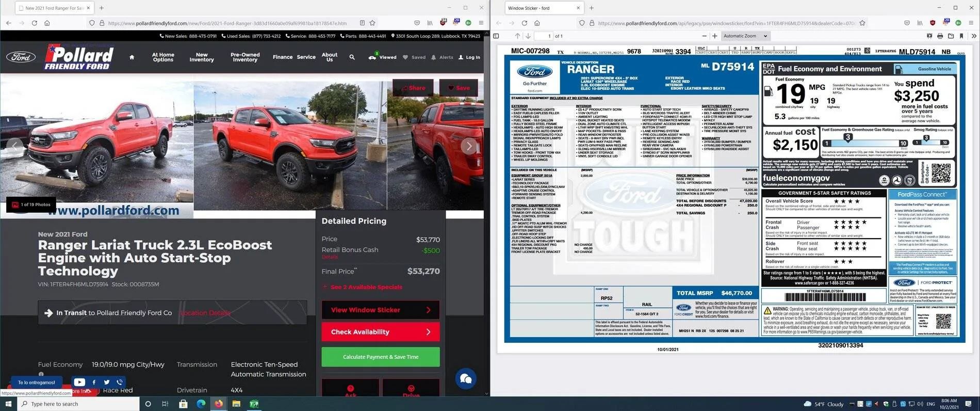Go to the previous page in PDF viewer
This screenshot has height=411, width=980.
point(517,36)
